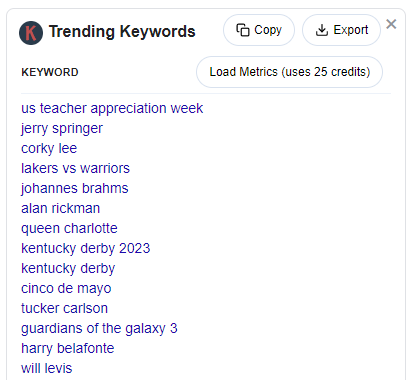Open the 'jerry springer' keyword link
Screen dimensions: 415x380
click(x=62, y=128)
